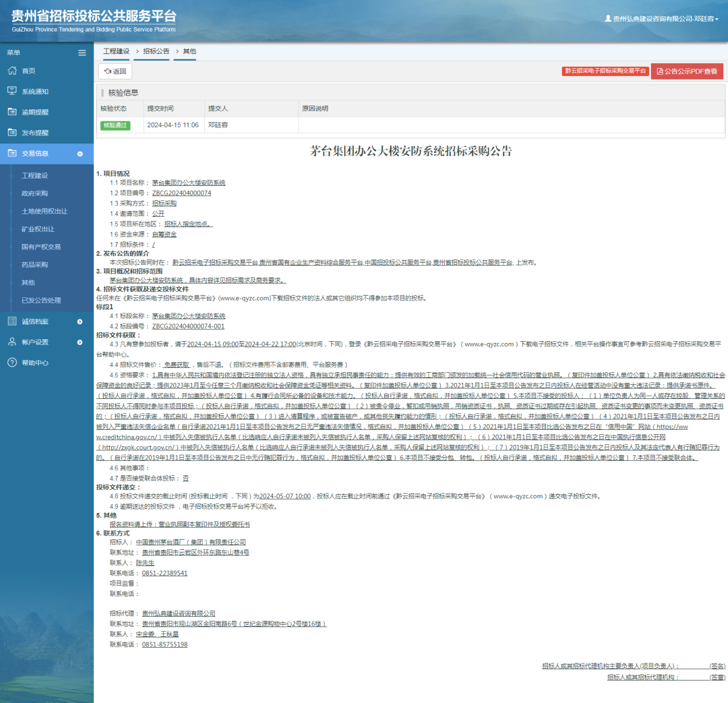
Task: Collapse the 交易信息 submenu chevron
Action: pos(79,154)
